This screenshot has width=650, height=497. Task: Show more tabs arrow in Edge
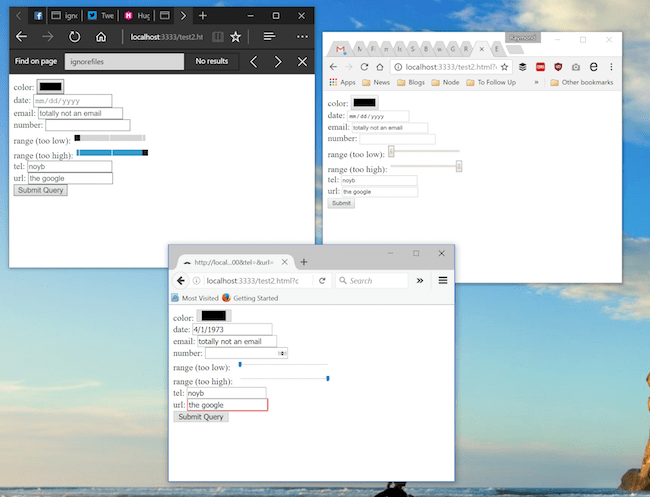tap(183, 16)
